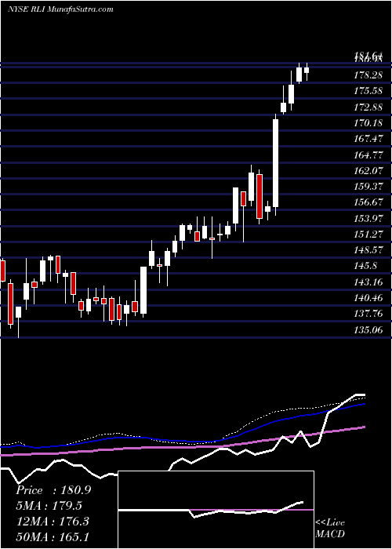Select the 140.46 price axis label
Viewport: 392px width, 549px height.
coord(367,298)
